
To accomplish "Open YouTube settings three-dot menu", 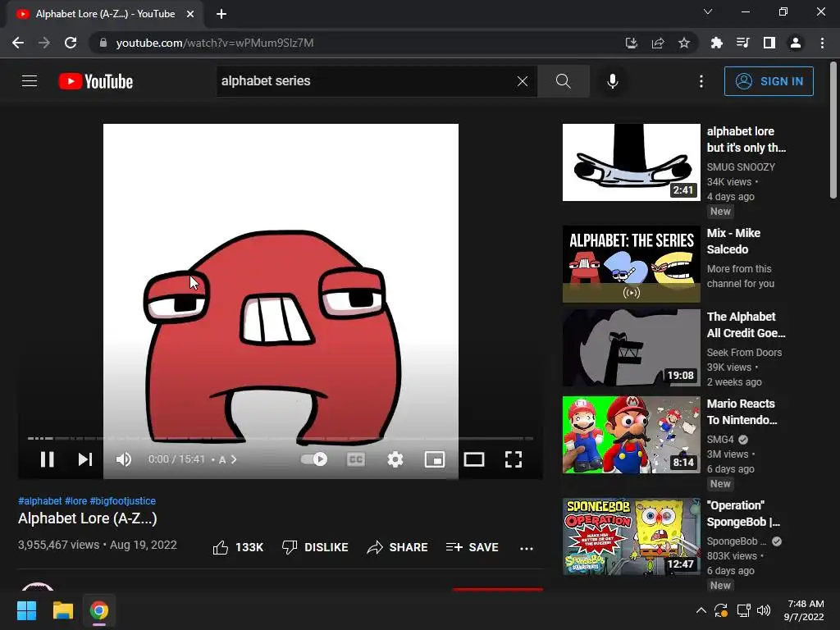I will click(x=701, y=81).
